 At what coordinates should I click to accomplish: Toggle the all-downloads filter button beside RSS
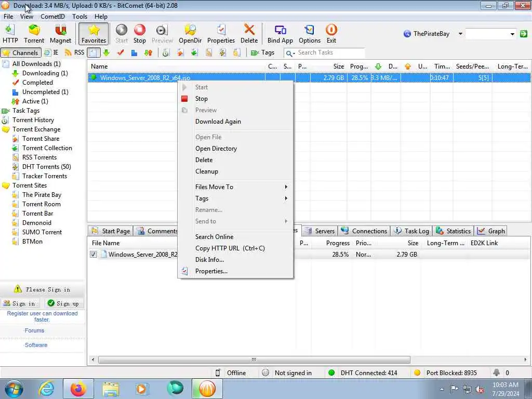[94, 52]
